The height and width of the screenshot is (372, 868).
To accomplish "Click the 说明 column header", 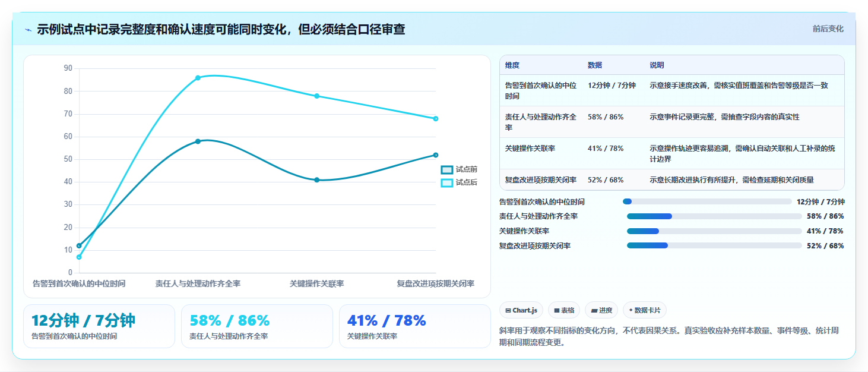I will pyautogui.click(x=657, y=65).
